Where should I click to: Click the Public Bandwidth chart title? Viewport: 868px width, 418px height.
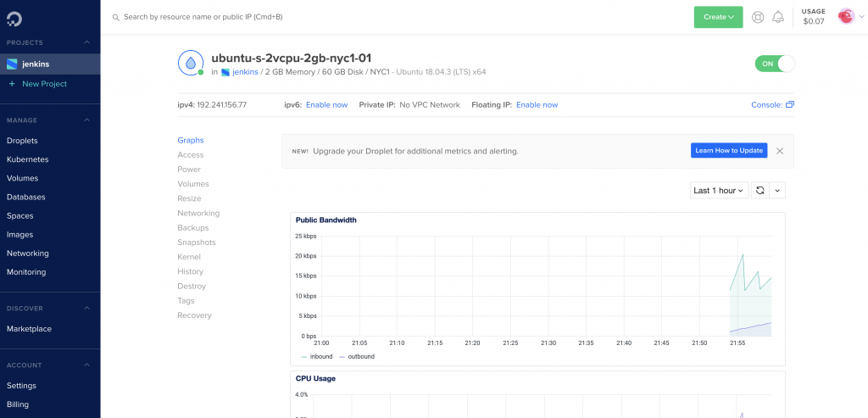326,220
